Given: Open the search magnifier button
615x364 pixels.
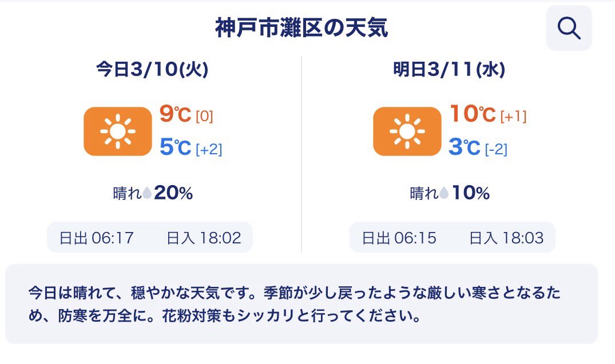Looking at the screenshot, I should click(569, 28).
